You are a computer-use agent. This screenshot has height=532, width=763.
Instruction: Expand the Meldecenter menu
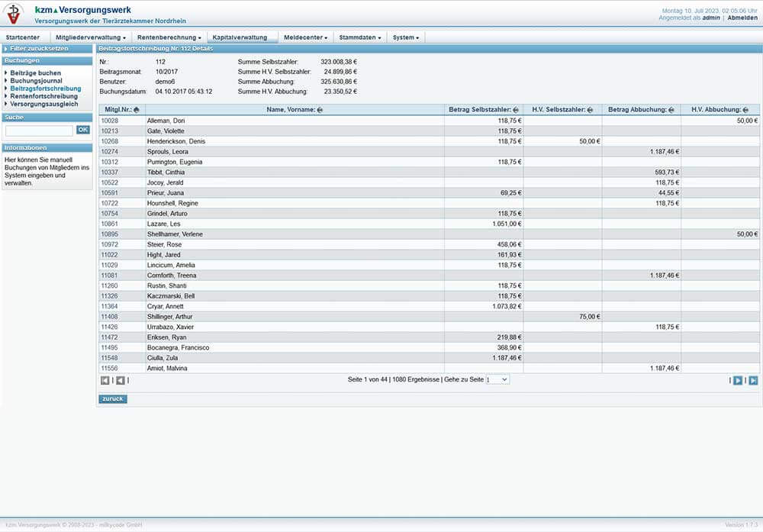[306, 37]
